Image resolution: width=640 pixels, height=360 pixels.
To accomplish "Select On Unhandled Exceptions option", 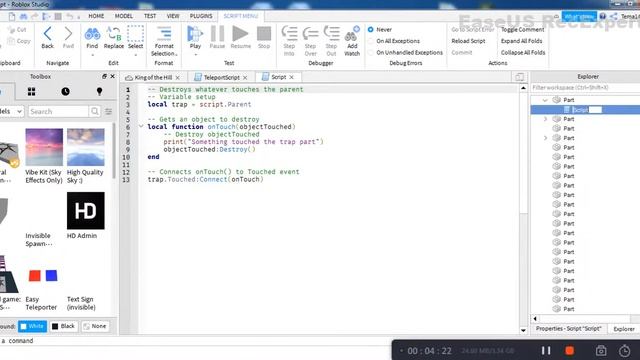I will [x=371, y=52].
